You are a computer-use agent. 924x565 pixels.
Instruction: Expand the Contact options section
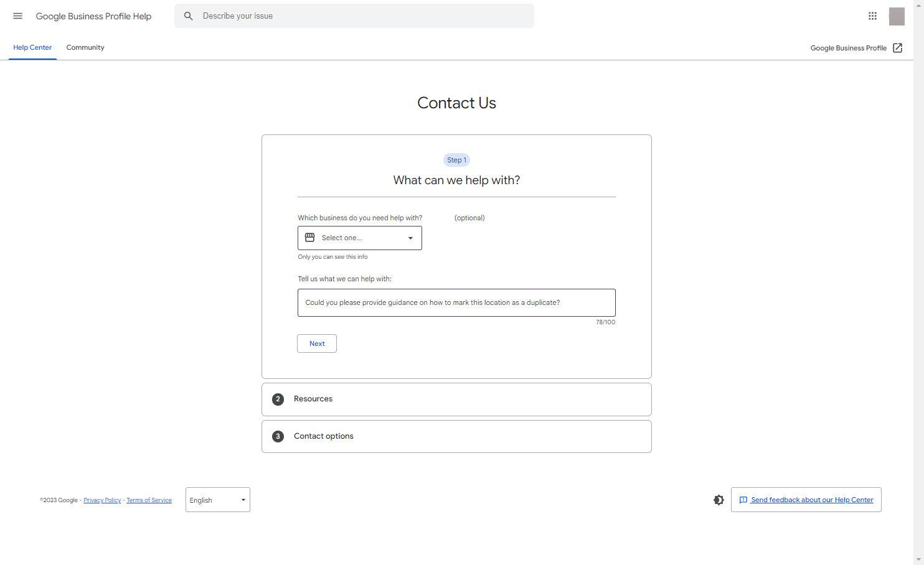click(x=456, y=437)
